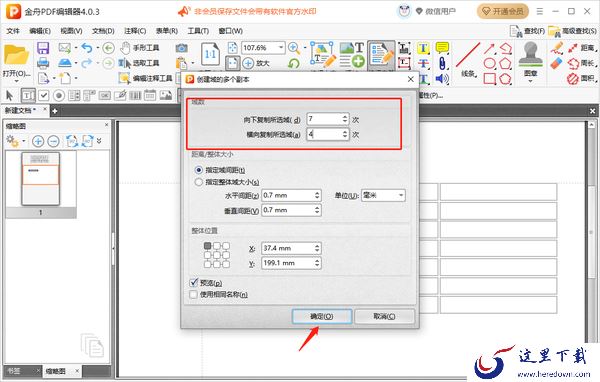Image resolution: width=600 pixels, height=382 pixels.
Task: Enable 使用相同名称 checkbox
Action: point(194,294)
